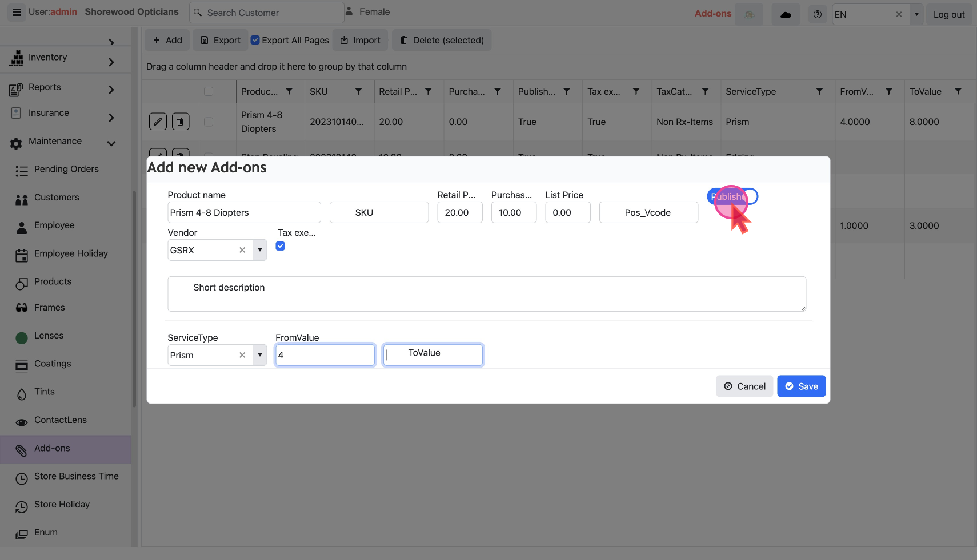Click the trash icon in Prism 4-8 Diopters row
The width and height of the screenshot is (977, 560).
(x=181, y=122)
